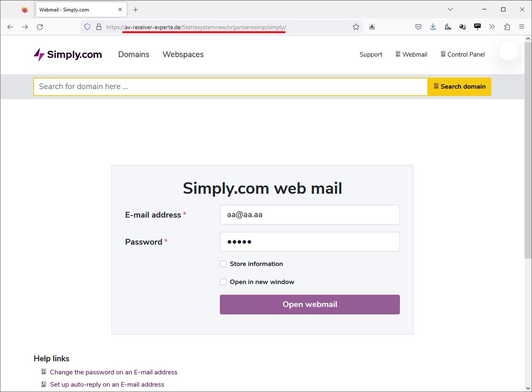Reload the current page
The height and width of the screenshot is (392, 532).
40,27
